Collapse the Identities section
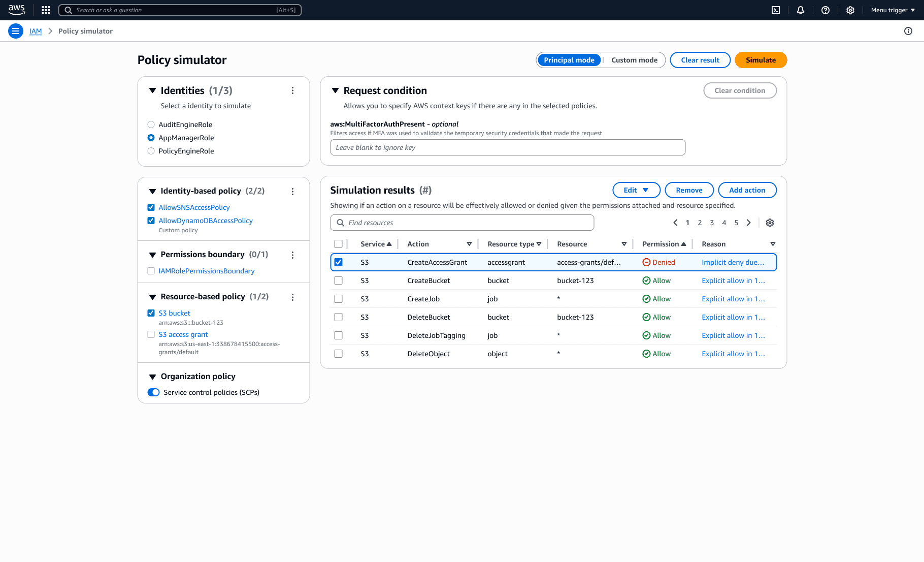 (x=152, y=90)
